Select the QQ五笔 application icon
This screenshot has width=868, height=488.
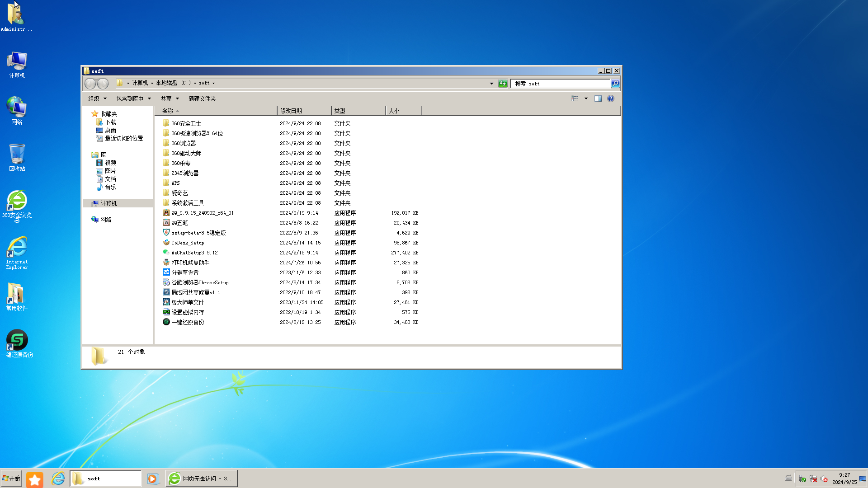click(x=166, y=222)
